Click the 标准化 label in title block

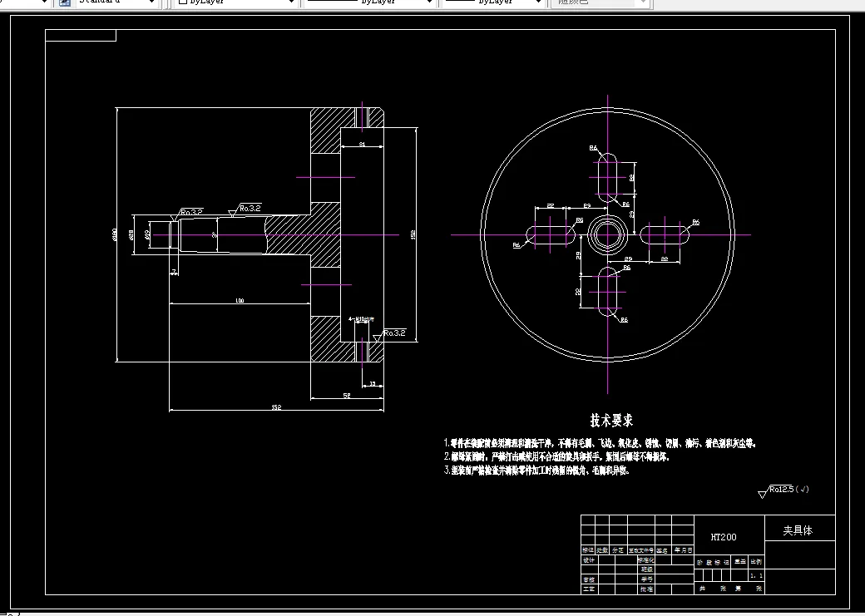tap(646, 559)
